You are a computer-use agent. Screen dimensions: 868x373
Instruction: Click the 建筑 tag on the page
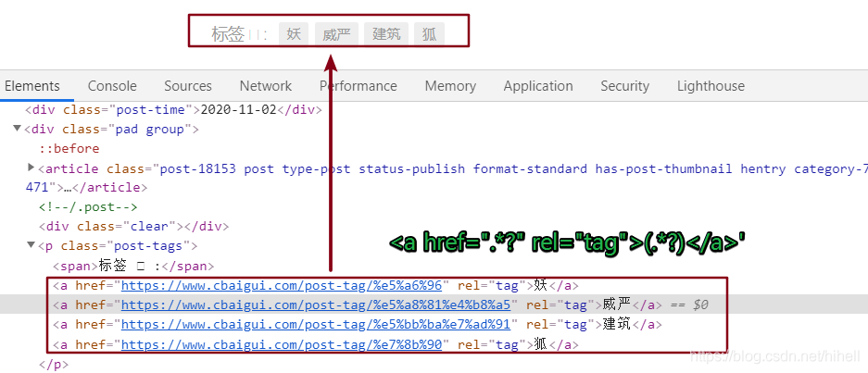tap(386, 34)
